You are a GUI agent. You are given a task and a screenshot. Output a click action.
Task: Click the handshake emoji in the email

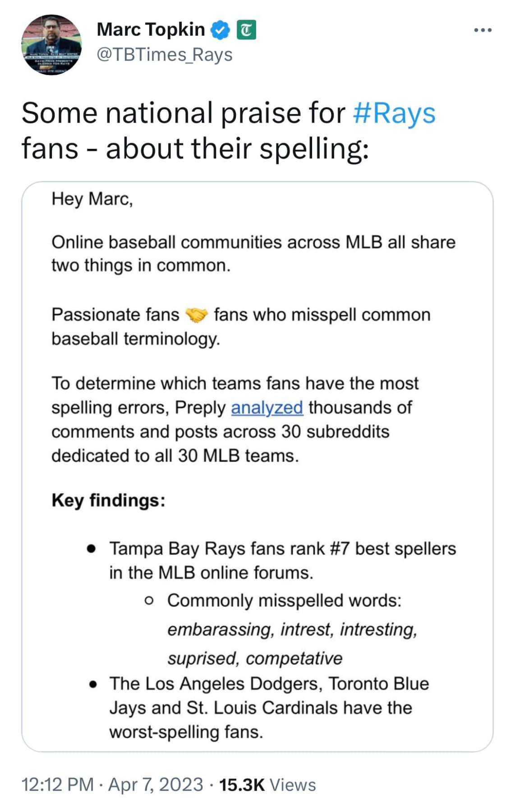(x=197, y=315)
